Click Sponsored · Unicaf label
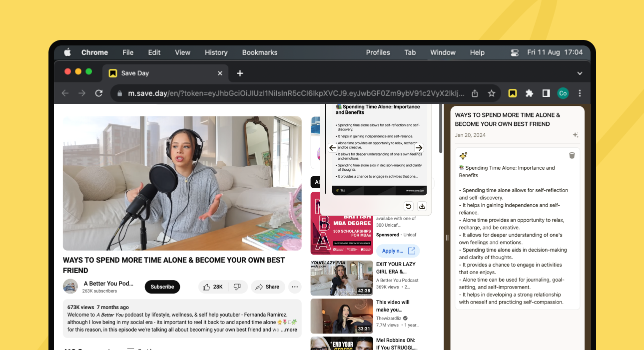Viewport: 644px width, 350px height. (x=396, y=235)
